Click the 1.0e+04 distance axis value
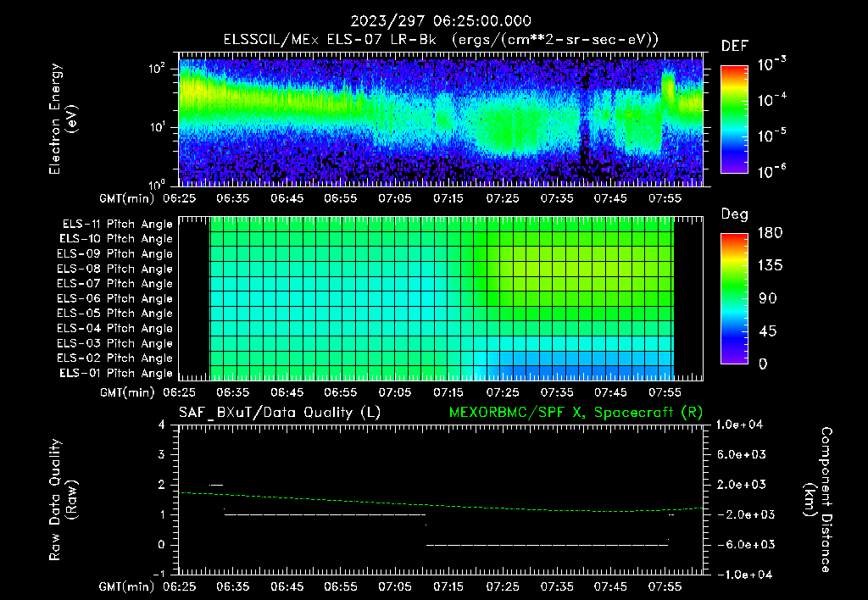Image resolution: width=868 pixels, height=600 pixels. pyautogui.click(x=739, y=425)
